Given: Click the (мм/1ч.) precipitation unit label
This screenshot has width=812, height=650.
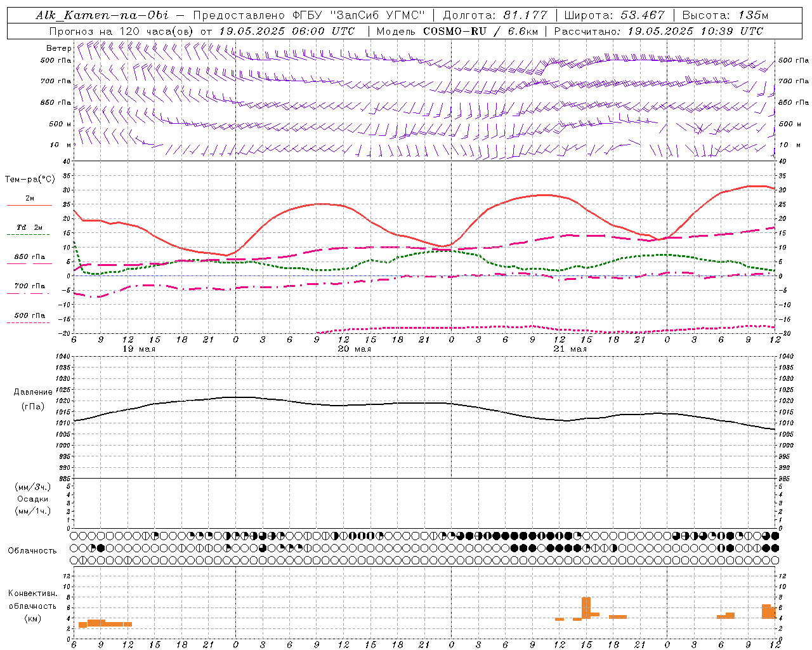Looking at the screenshot, I should [33, 511].
